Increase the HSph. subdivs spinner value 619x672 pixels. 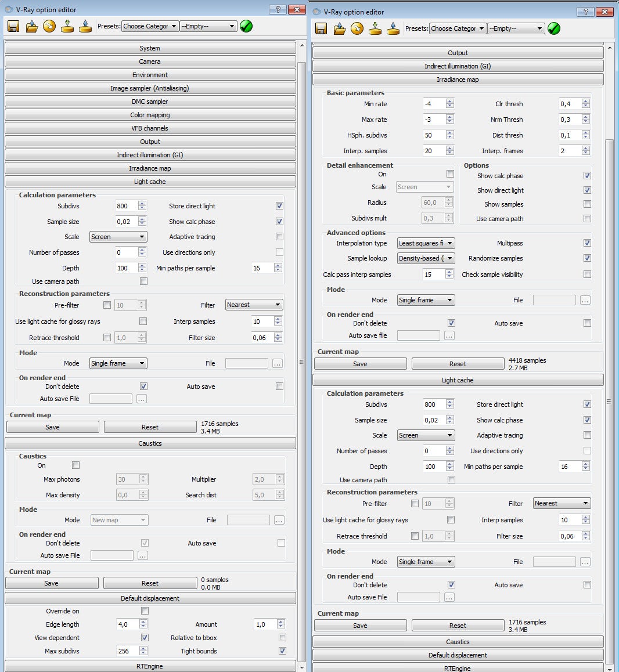[450, 133]
